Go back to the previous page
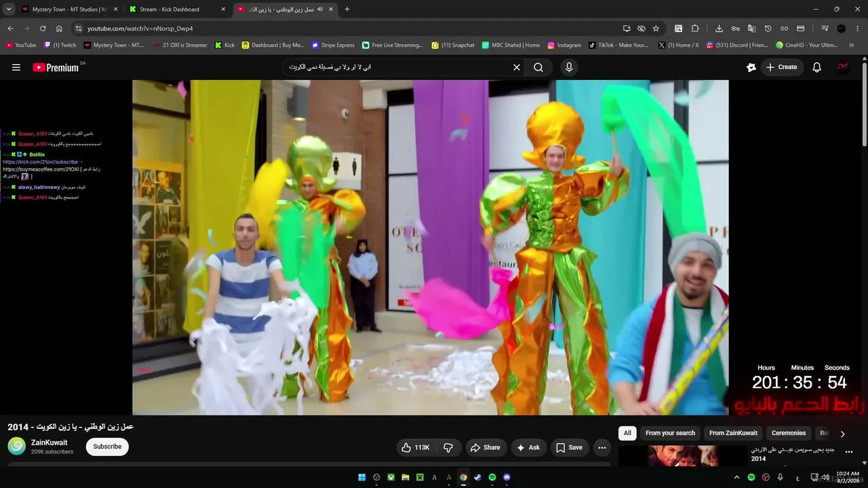The height and width of the screenshot is (488, 868). [10, 28]
